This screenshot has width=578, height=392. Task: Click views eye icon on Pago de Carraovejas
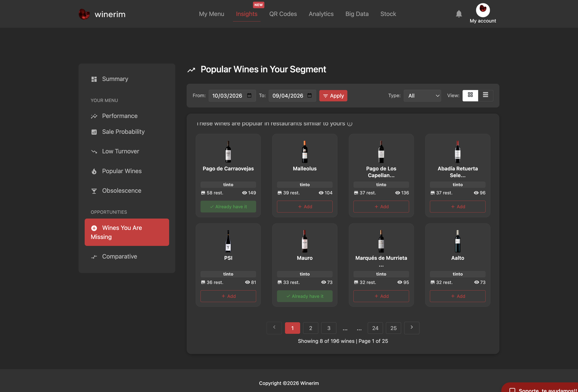pos(244,193)
